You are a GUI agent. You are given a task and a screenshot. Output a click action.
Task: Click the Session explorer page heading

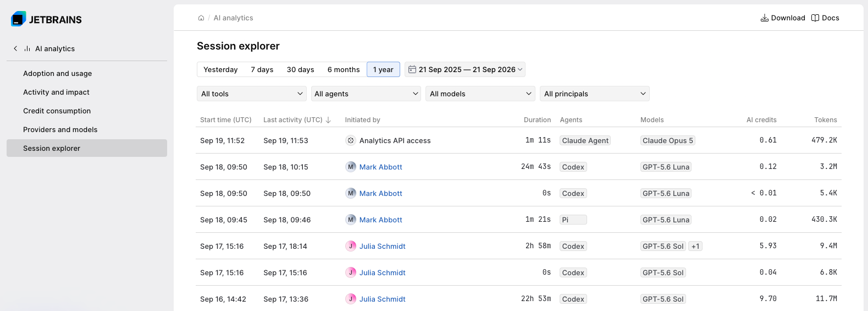point(238,46)
